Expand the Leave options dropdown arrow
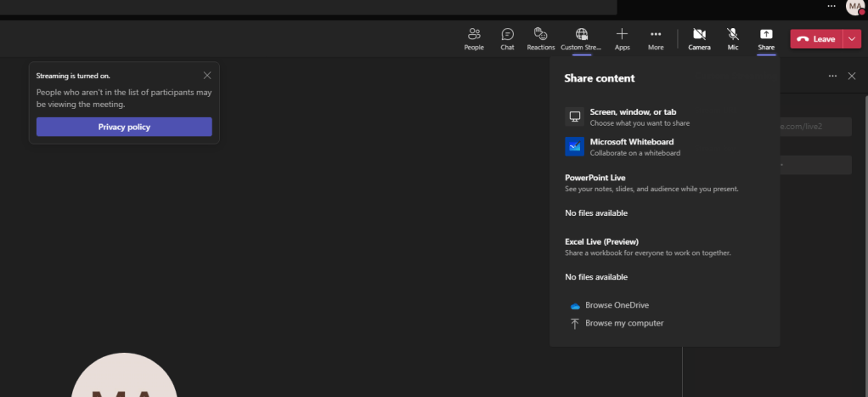This screenshot has height=397, width=868. point(853,39)
